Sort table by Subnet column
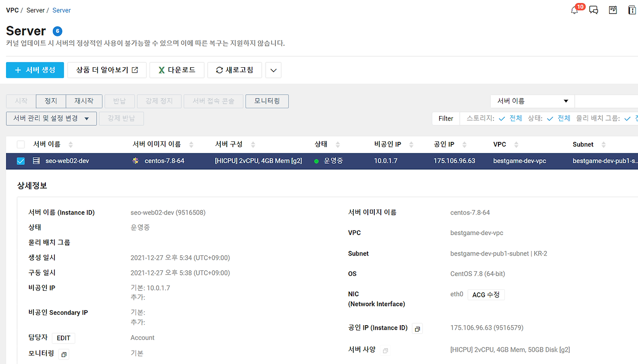 (x=604, y=144)
